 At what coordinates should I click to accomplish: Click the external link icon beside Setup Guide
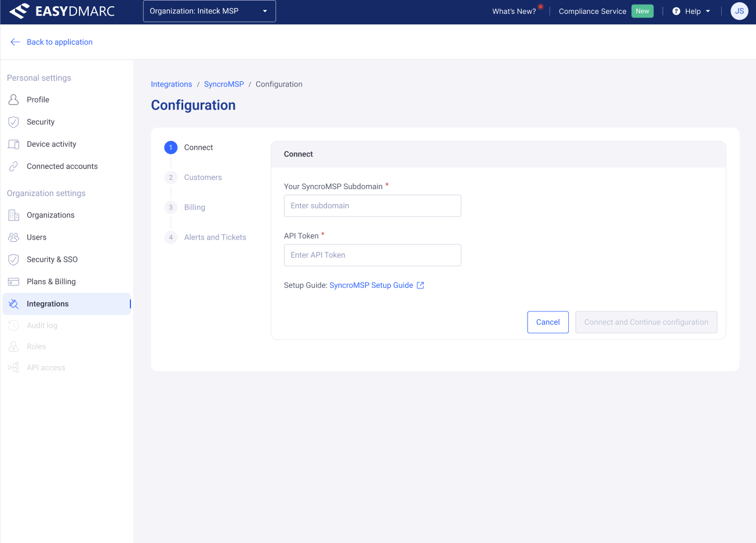pyautogui.click(x=421, y=285)
